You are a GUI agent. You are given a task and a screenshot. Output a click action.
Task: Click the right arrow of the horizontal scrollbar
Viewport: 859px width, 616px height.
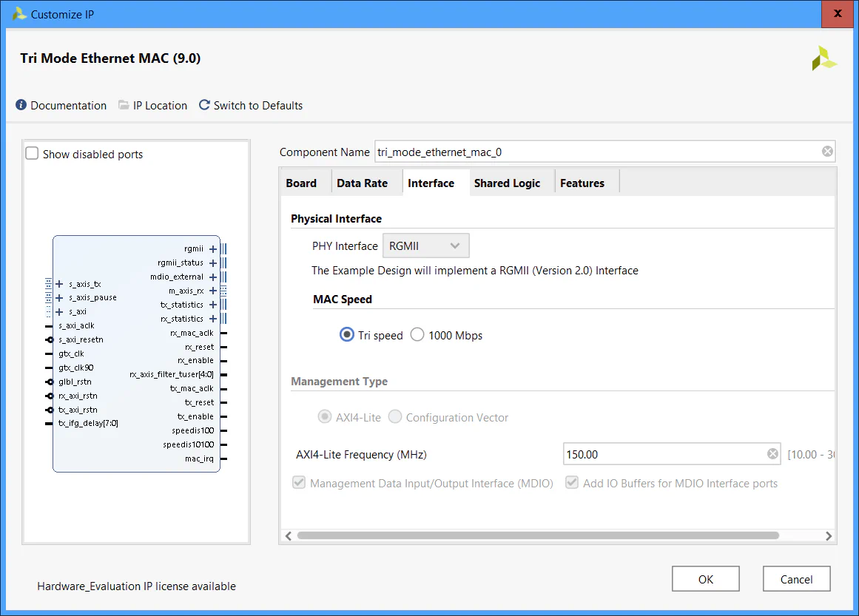coord(829,535)
